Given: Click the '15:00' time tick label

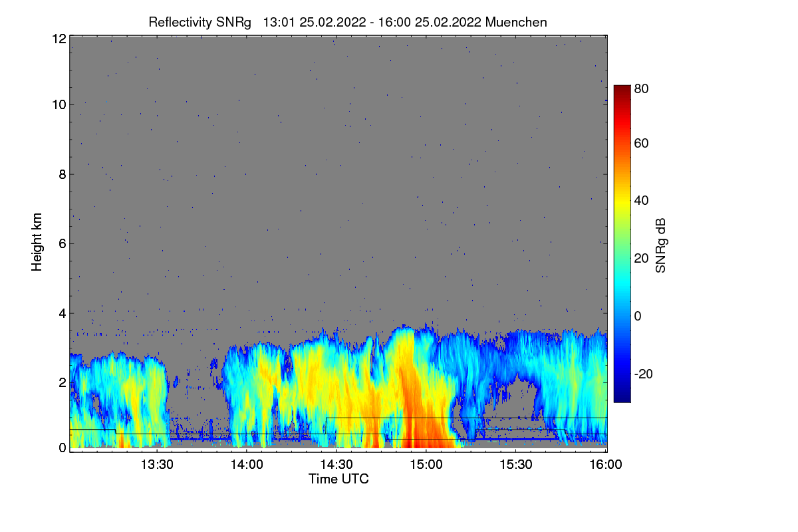Looking at the screenshot, I should [x=426, y=465].
